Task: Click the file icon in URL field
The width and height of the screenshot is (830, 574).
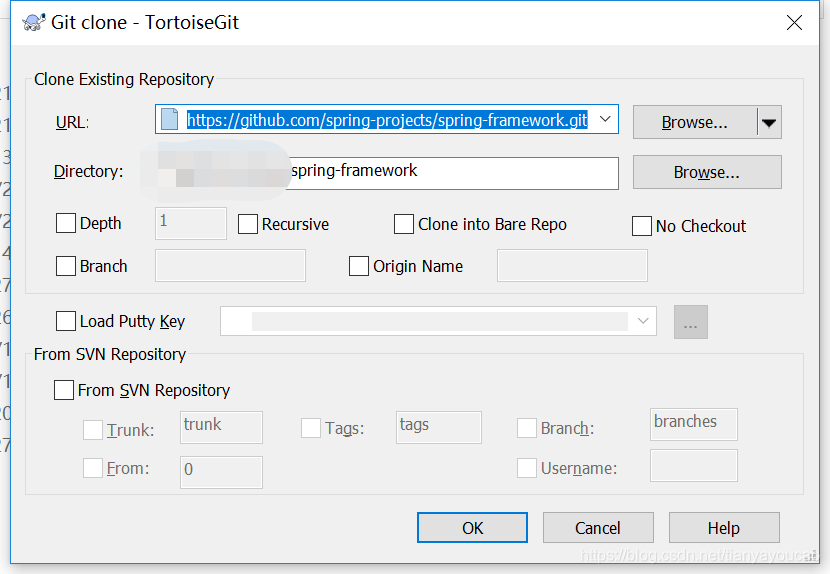Action: pos(169,119)
